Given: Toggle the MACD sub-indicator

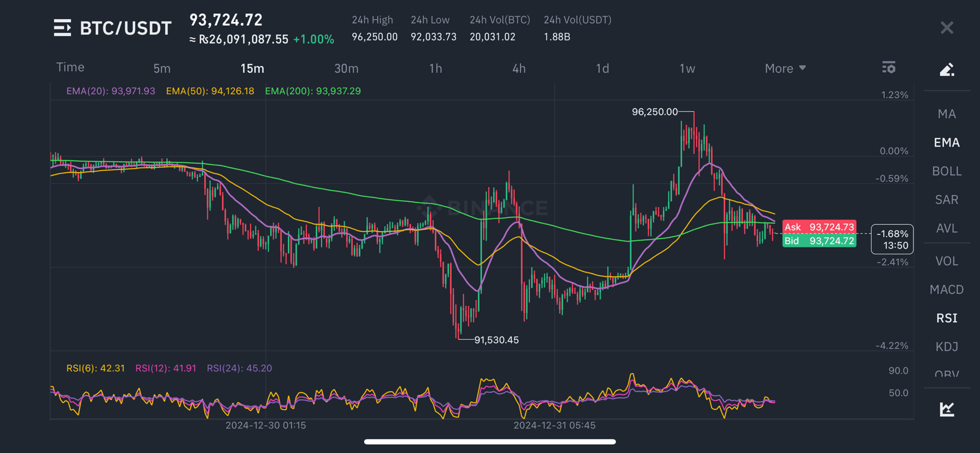Looking at the screenshot, I should tap(947, 289).
